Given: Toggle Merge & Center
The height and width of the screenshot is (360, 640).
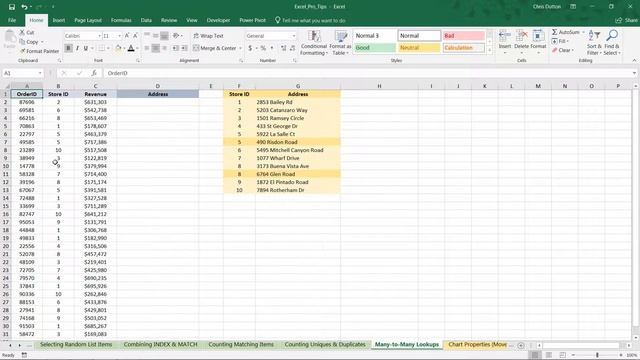Looking at the screenshot, I should click(215, 48).
